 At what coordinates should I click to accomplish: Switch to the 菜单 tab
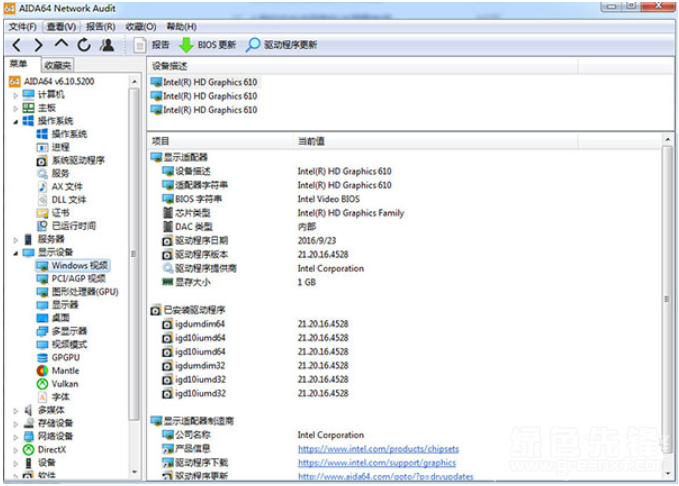coord(19,65)
